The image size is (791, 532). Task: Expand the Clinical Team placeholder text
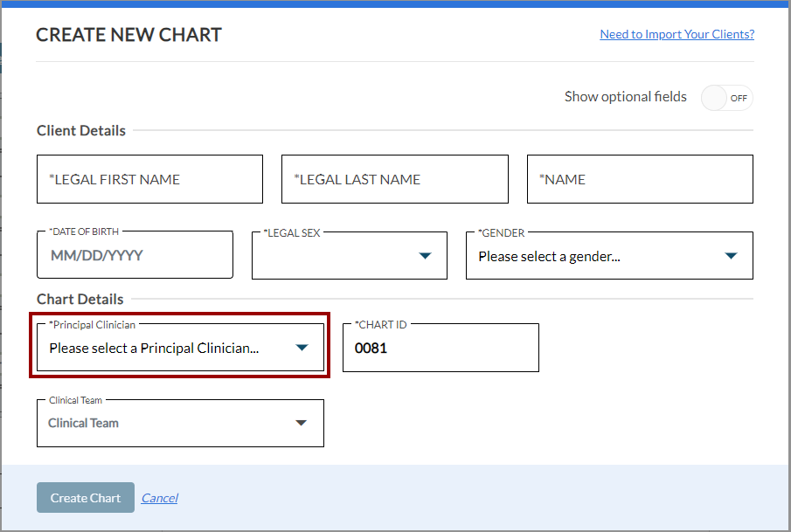tap(84, 423)
